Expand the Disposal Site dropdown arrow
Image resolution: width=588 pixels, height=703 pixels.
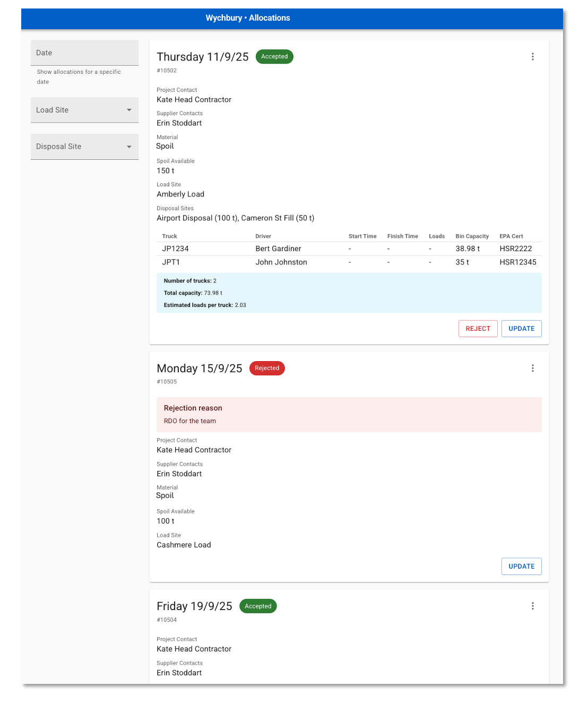click(x=129, y=147)
